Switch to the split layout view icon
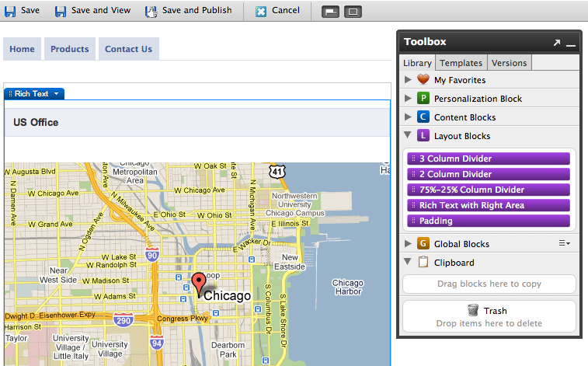 click(330, 12)
